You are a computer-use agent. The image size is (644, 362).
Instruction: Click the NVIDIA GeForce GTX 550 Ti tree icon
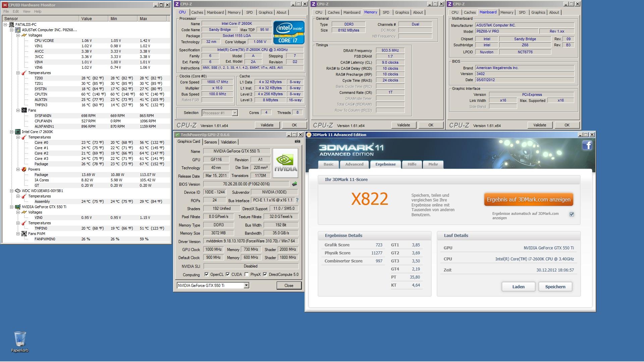pos(18,207)
